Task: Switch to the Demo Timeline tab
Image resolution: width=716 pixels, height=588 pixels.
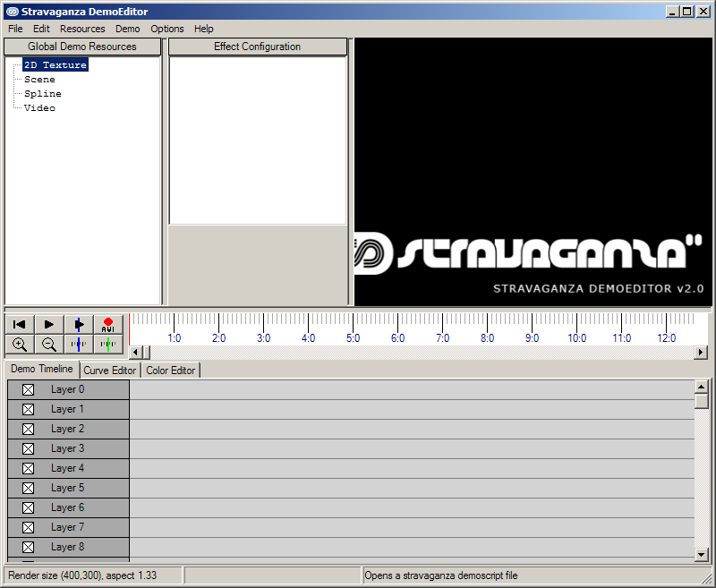Action: (x=41, y=369)
